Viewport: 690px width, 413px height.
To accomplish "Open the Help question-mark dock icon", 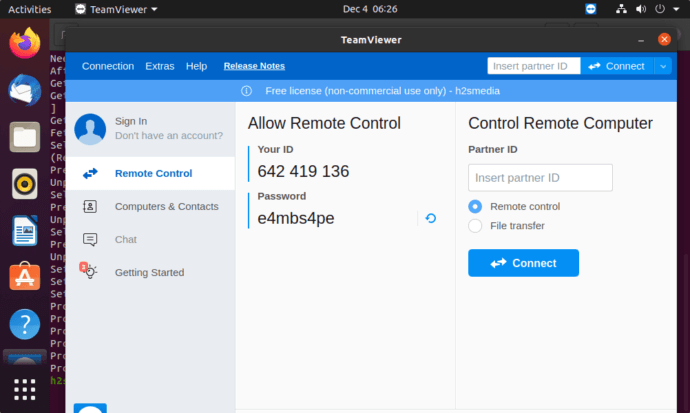I will (x=25, y=324).
